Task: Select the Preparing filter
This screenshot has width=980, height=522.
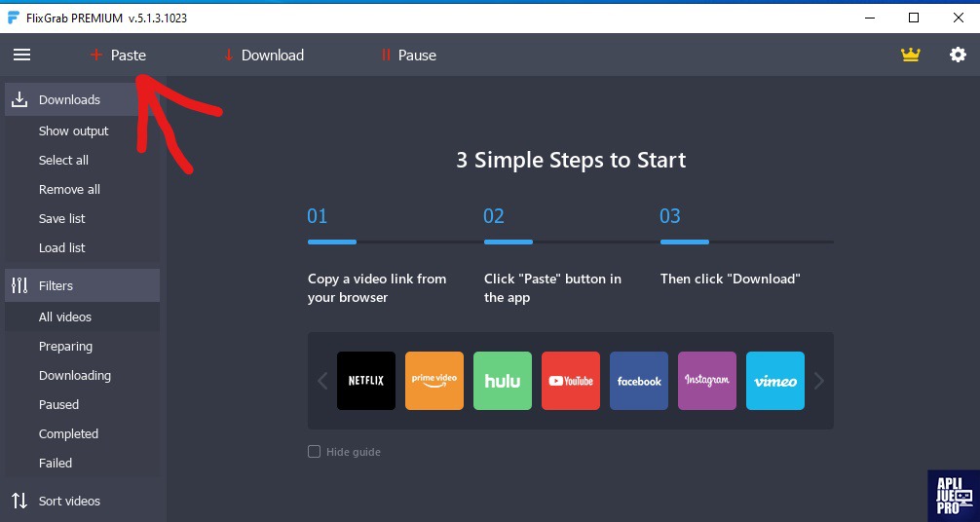Action: point(65,347)
